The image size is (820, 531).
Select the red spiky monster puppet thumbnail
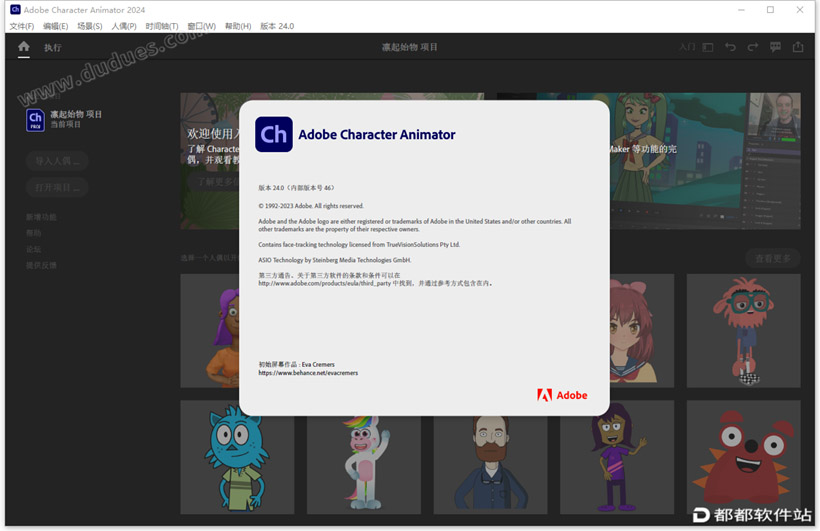point(744,457)
